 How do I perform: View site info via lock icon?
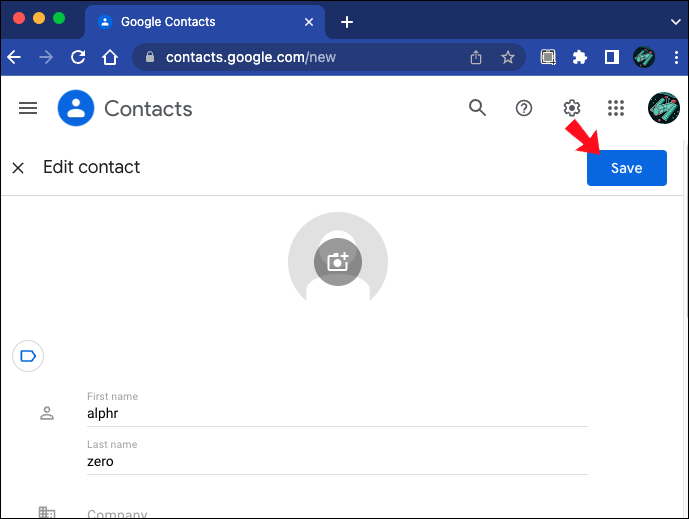point(150,57)
